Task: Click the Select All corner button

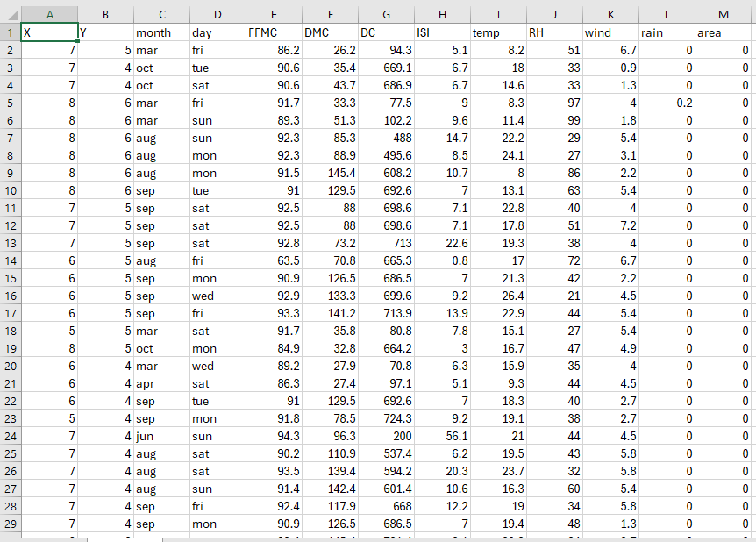Action: pyautogui.click(x=11, y=14)
